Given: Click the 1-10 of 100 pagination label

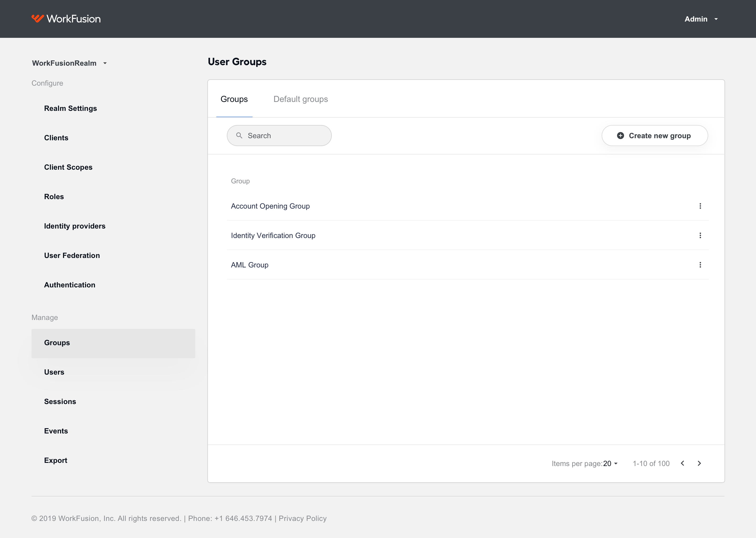Looking at the screenshot, I should click(651, 463).
